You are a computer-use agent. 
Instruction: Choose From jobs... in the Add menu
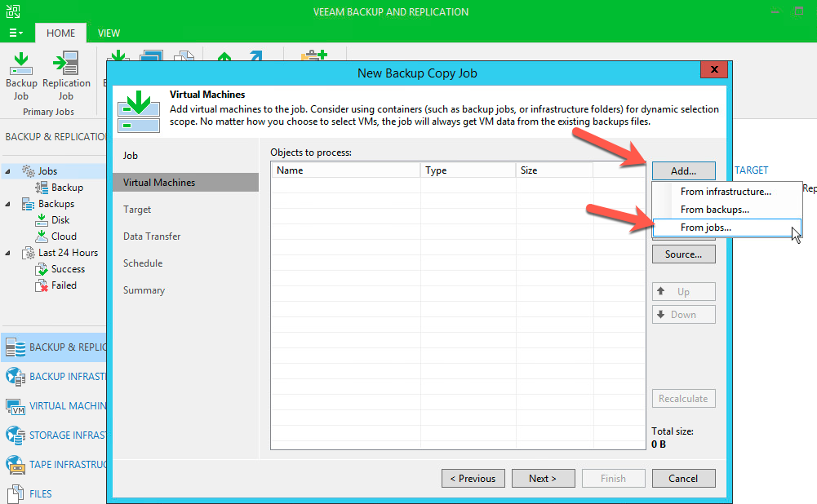pos(727,228)
